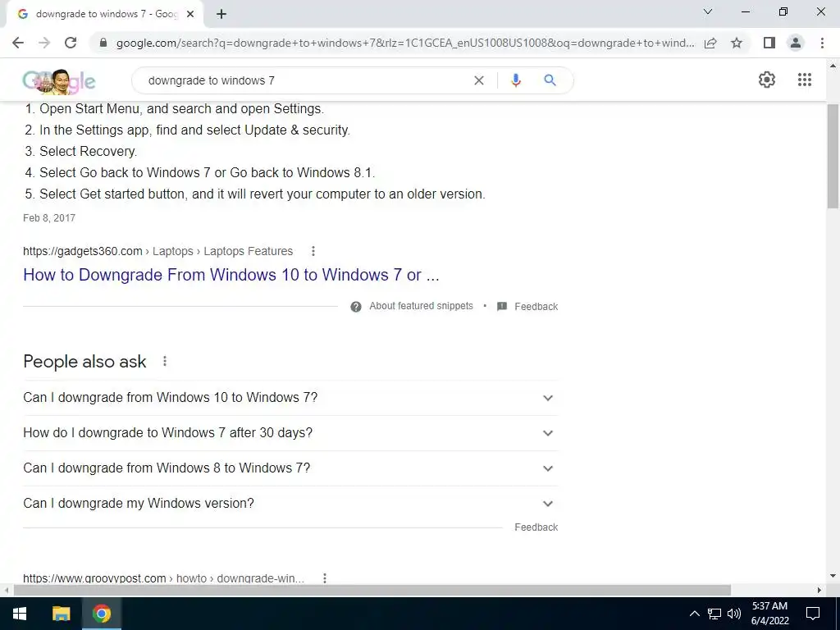Click the vertical scrollbar thumb

point(833,155)
